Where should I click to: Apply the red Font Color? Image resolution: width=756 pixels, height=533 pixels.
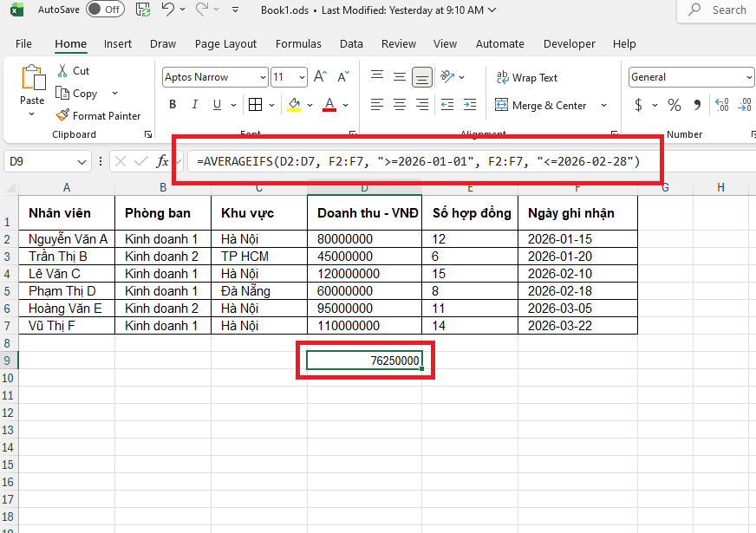coord(329,105)
